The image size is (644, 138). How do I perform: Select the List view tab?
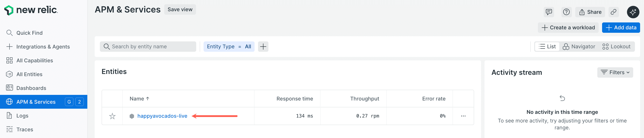tap(547, 46)
